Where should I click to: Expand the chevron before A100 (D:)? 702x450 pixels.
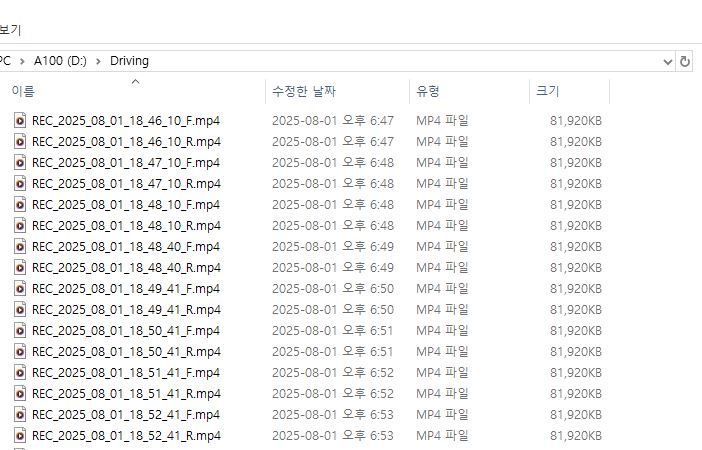[22, 61]
